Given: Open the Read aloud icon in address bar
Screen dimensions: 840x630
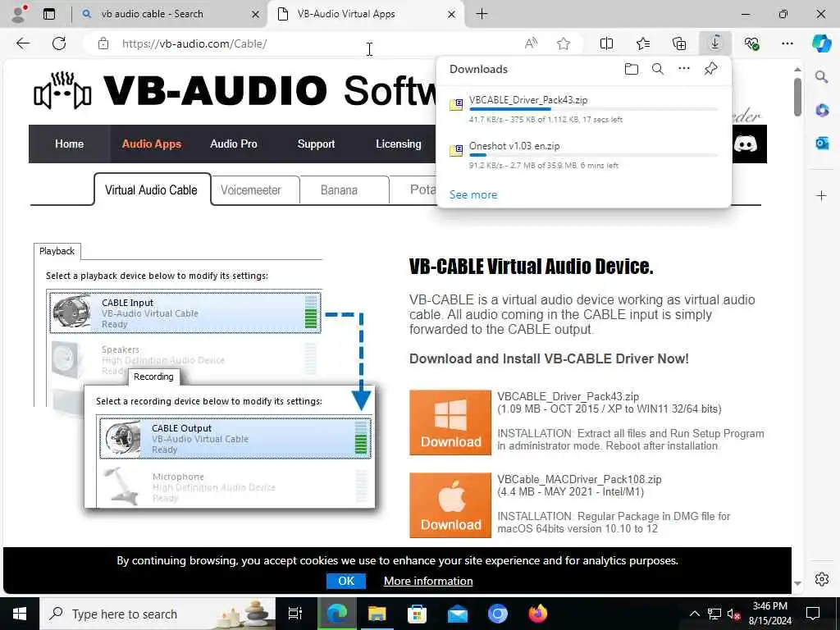Looking at the screenshot, I should pos(531,43).
